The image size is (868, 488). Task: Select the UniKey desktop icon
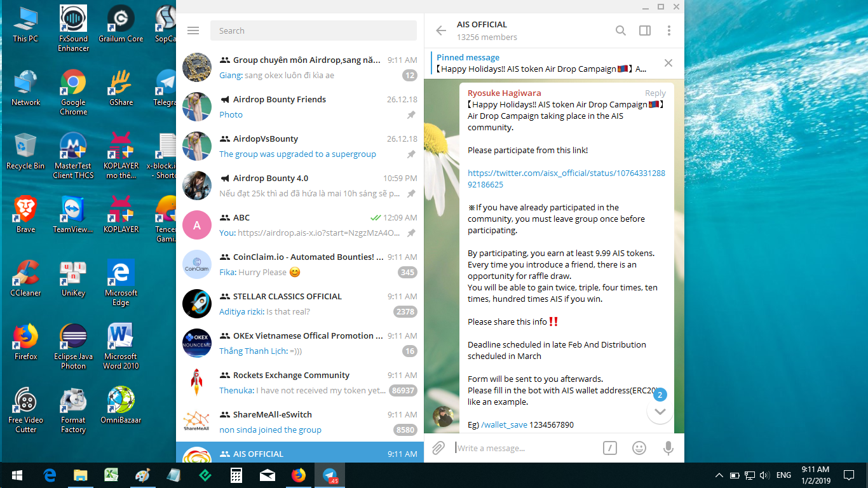click(x=73, y=278)
